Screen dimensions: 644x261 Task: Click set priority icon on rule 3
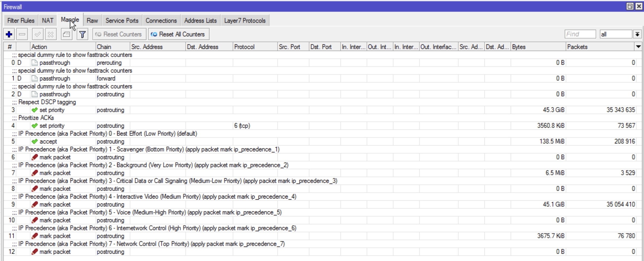(x=34, y=110)
